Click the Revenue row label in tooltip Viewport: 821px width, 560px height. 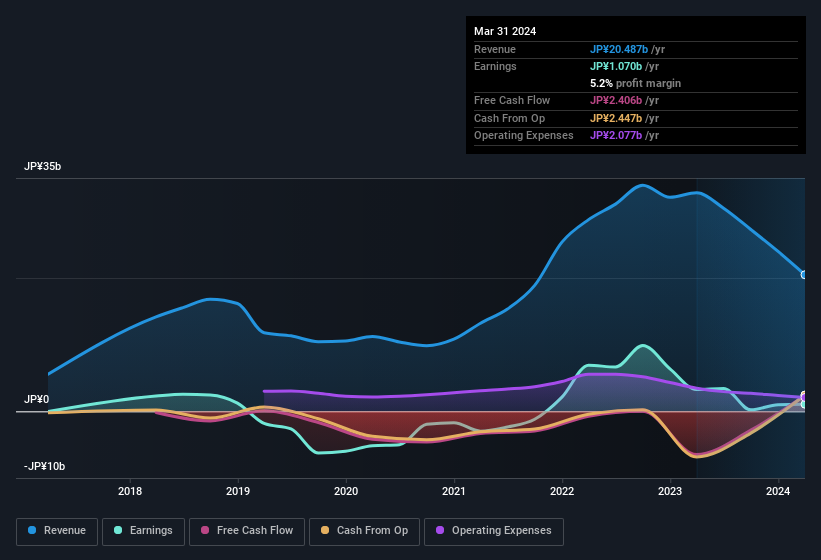pos(495,49)
